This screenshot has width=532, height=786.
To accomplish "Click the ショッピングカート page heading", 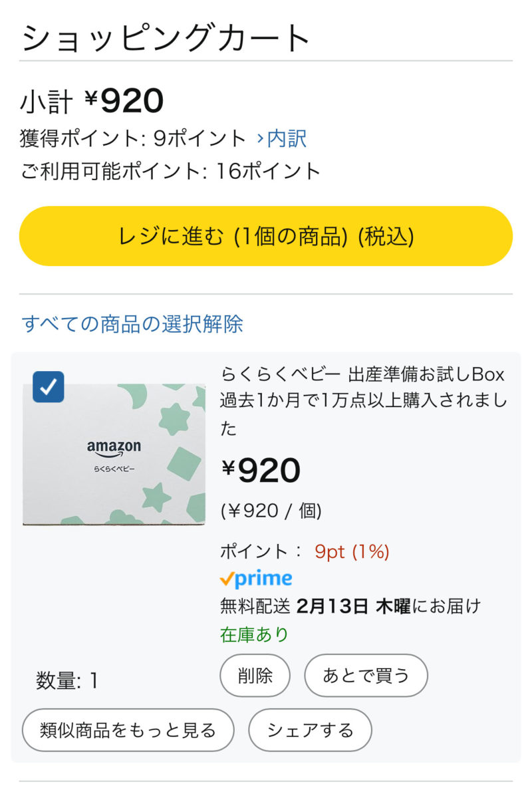I will tap(166, 39).
